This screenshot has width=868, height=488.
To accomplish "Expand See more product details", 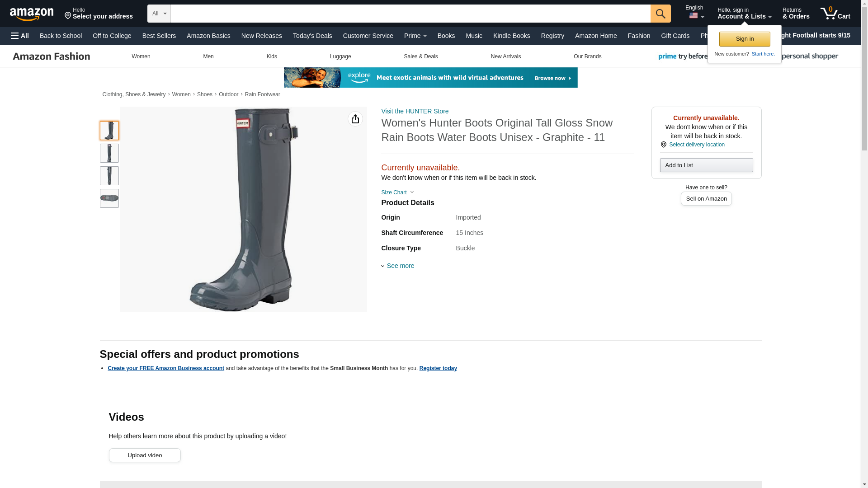I will (x=398, y=266).
